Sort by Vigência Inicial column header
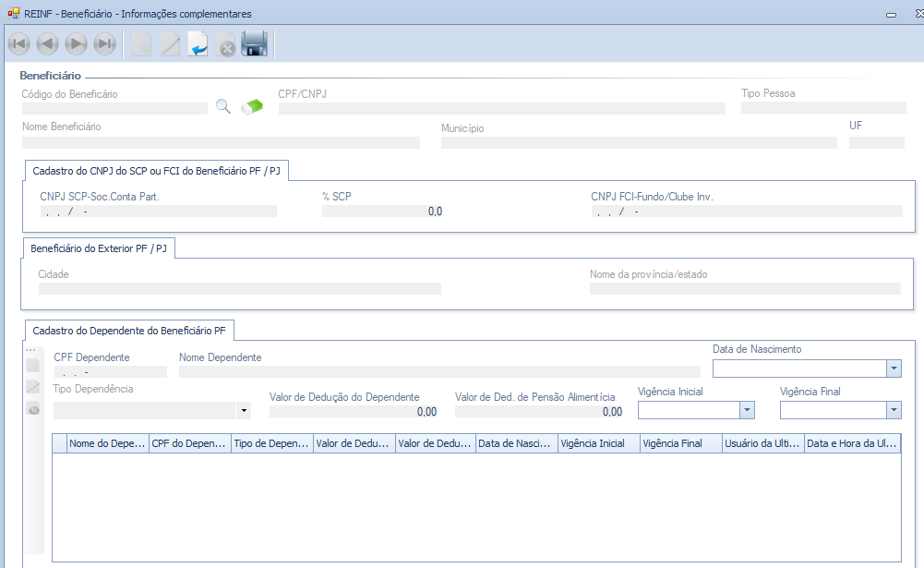 click(x=598, y=443)
